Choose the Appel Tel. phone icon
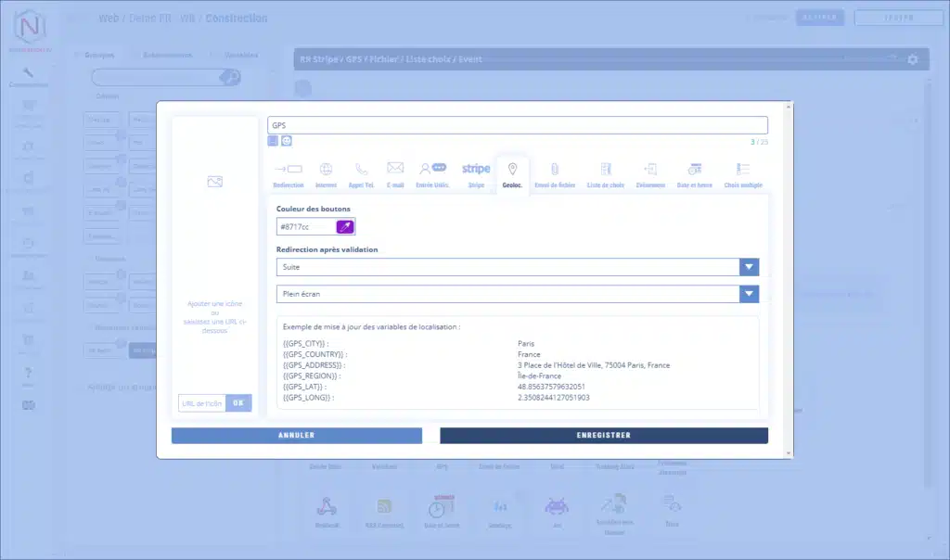The height and width of the screenshot is (560, 950). (361, 172)
